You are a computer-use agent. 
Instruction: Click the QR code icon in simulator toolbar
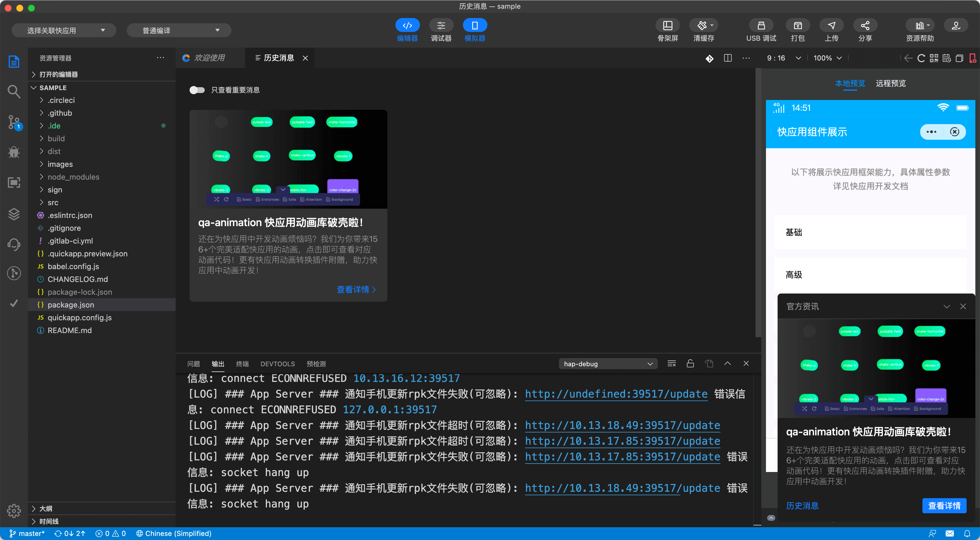933,58
